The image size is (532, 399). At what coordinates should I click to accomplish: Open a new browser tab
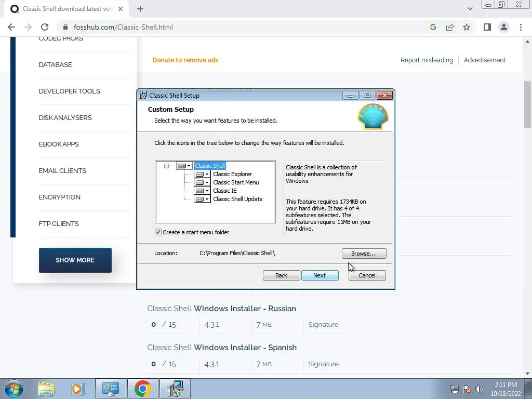point(140,9)
